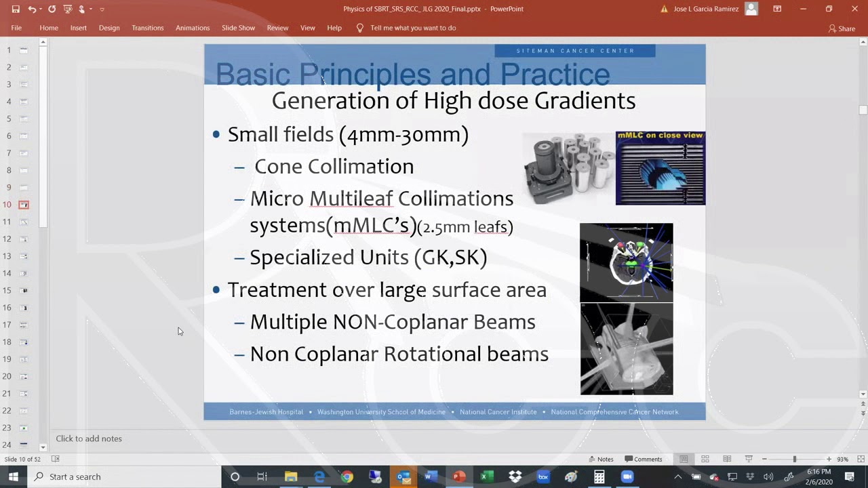Open Windows Start menu

pyautogui.click(x=13, y=476)
